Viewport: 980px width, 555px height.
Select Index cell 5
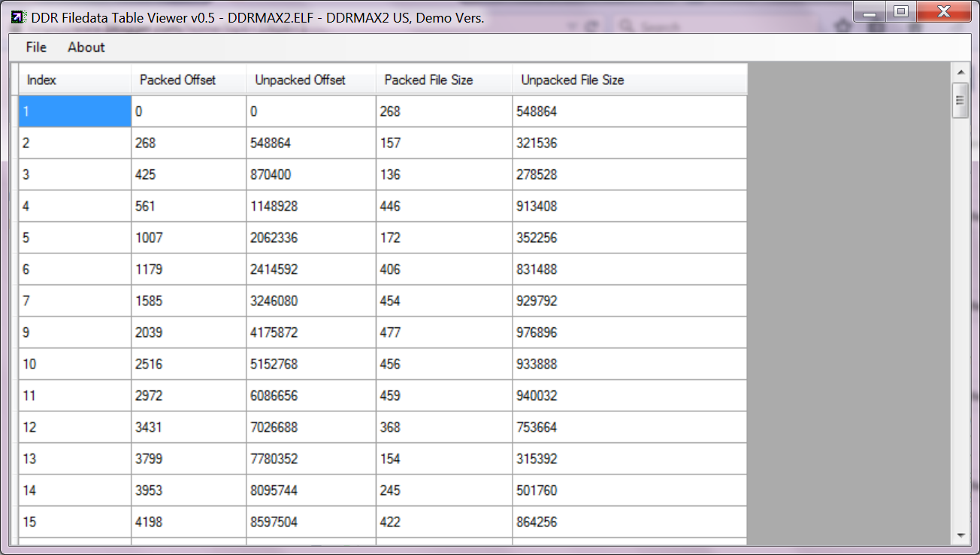(x=75, y=238)
